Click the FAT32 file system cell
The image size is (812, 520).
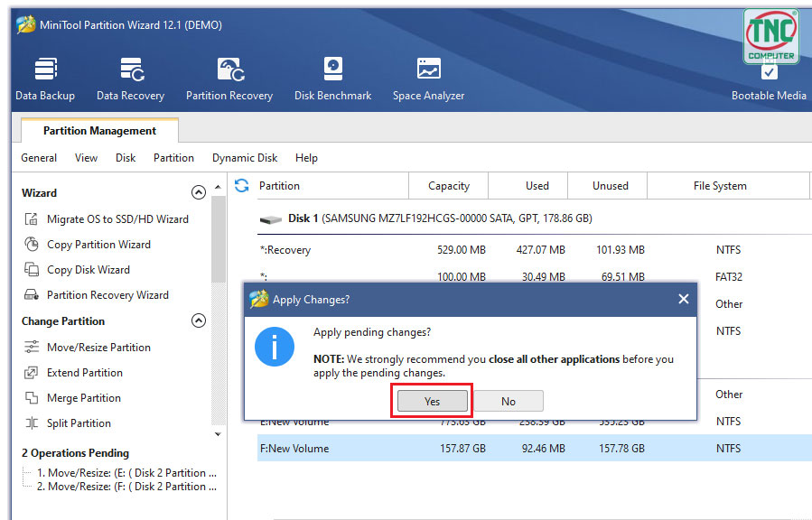[729, 277]
